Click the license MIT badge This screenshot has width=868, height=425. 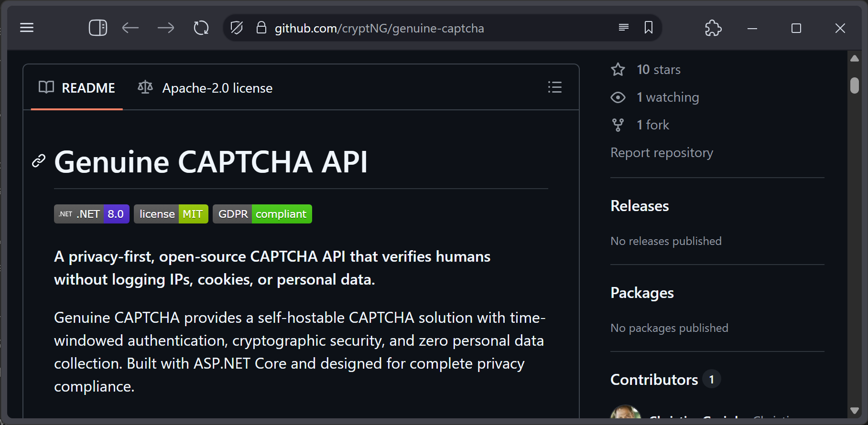[171, 214]
